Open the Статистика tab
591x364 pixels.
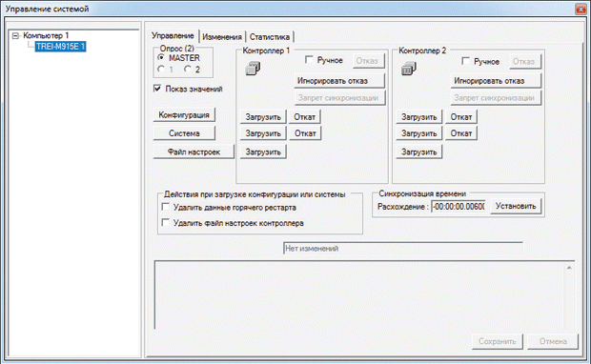pos(270,37)
